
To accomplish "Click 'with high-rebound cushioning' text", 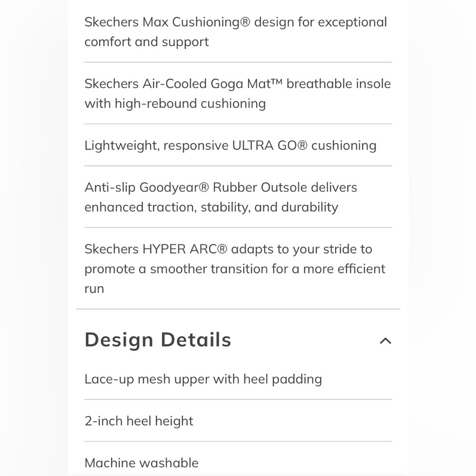I will (175, 104).
